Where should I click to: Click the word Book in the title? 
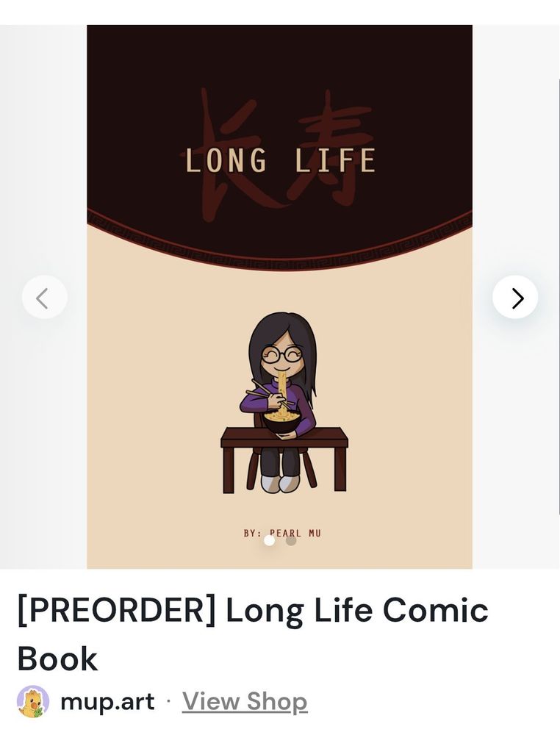pyautogui.click(x=57, y=658)
